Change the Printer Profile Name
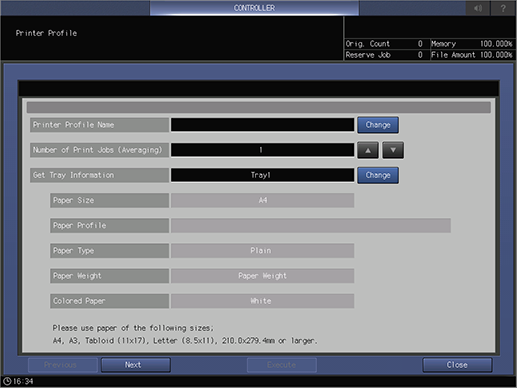 tap(378, 125)
